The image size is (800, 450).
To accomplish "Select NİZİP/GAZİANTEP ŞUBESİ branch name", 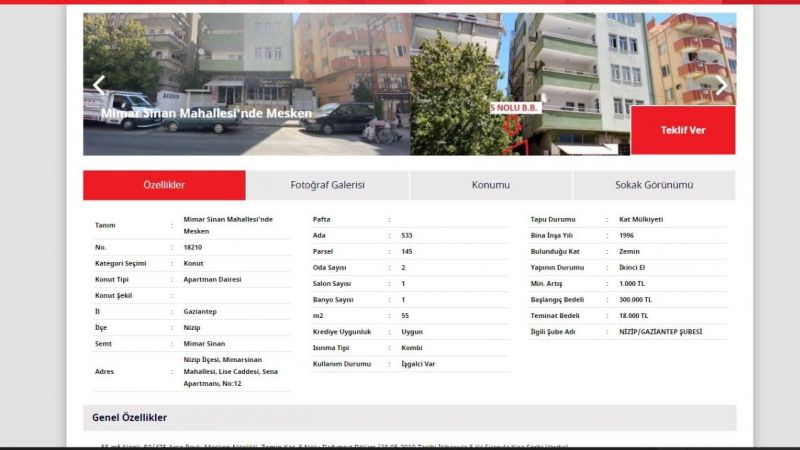I will point(660,332).
